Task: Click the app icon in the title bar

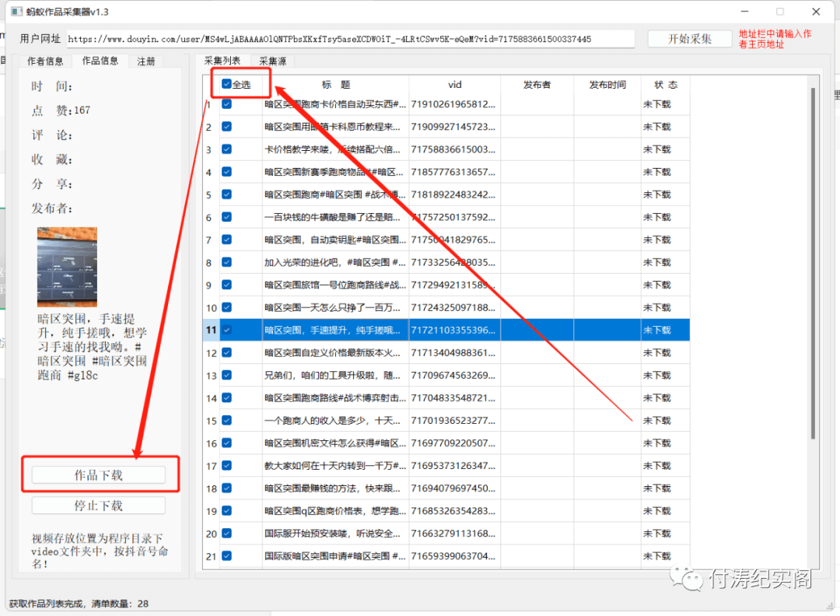Action: (17, 11)
